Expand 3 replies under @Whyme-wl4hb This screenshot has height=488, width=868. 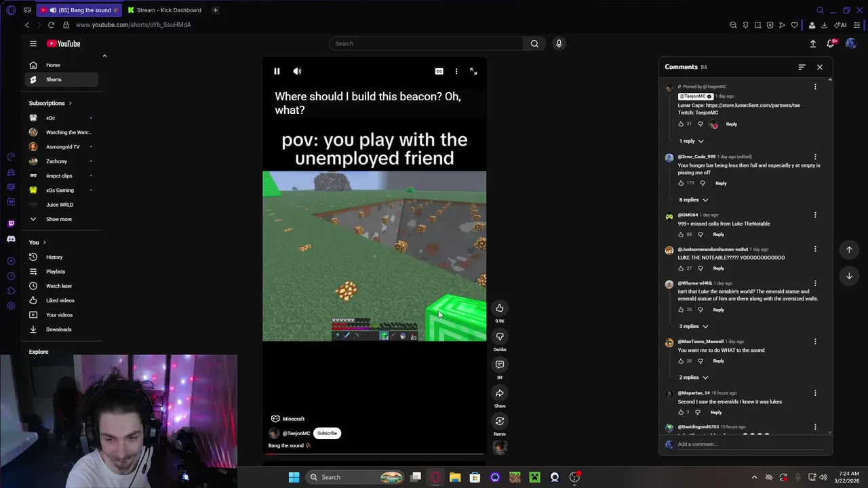(694, 327)
